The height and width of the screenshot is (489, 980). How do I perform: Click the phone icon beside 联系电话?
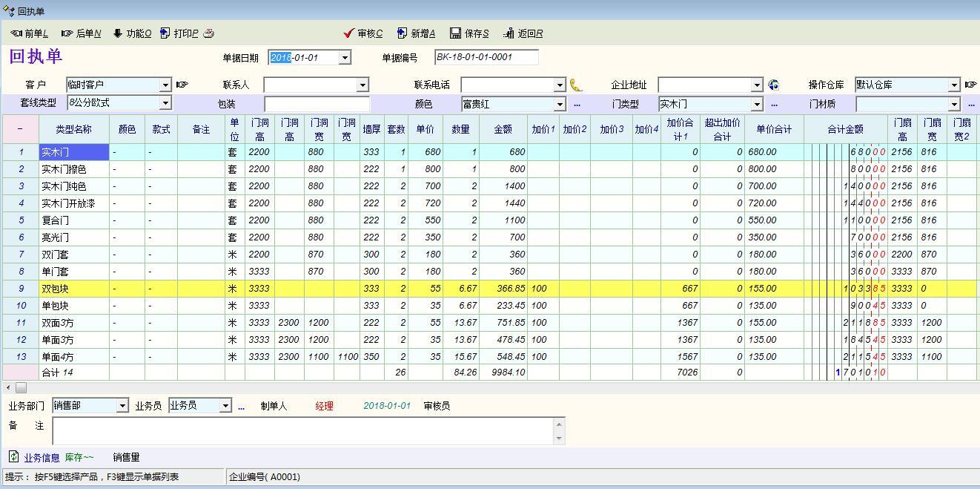tap(576, 85)
